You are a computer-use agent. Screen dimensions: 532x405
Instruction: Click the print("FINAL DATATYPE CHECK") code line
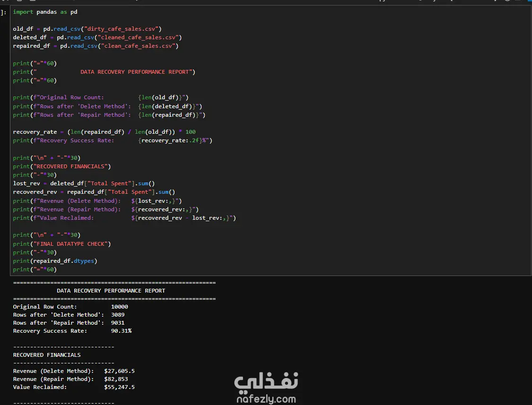click(x=62, y=244)
